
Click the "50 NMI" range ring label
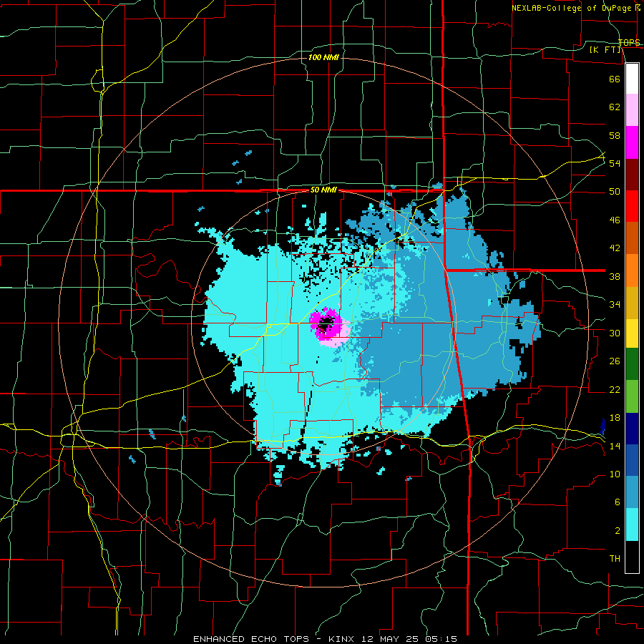[x=323, y=190]
